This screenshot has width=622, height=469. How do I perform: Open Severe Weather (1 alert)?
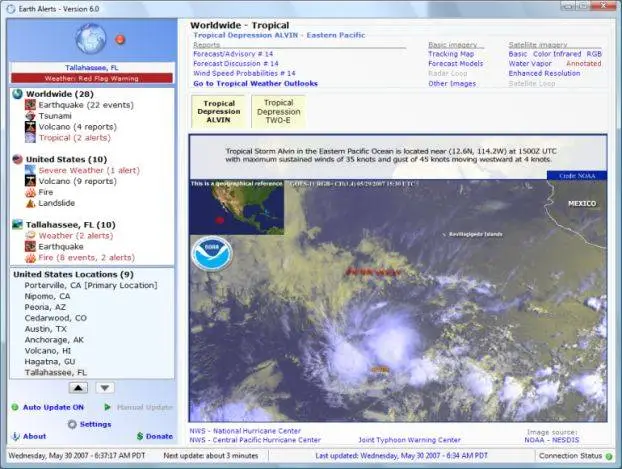coord(89,170)
